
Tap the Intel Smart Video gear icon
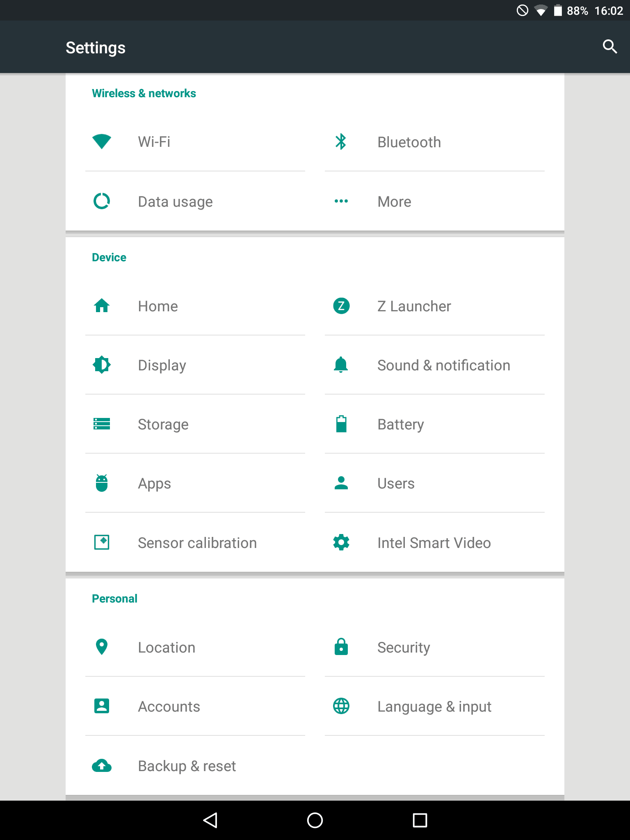(x=341, y=543)
